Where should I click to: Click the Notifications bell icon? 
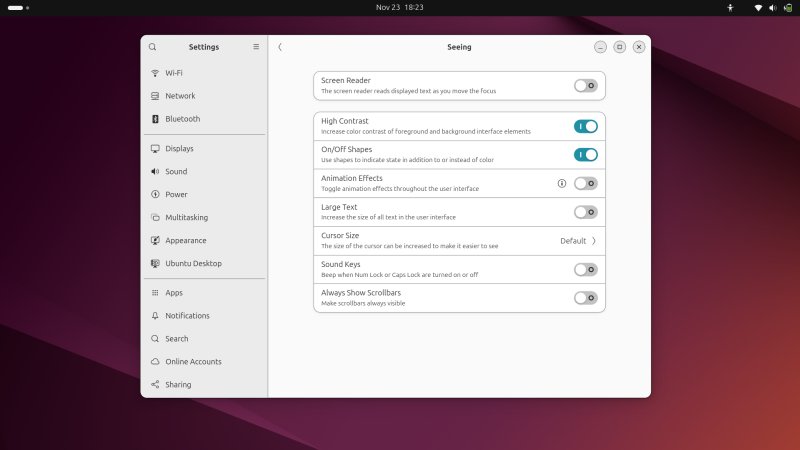pos(155,316)
